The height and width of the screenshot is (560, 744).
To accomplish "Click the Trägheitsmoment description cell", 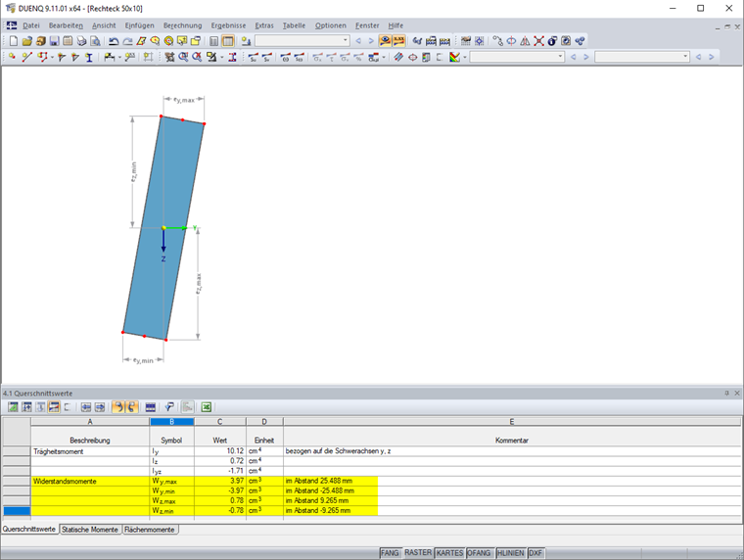I will click(90, 451).
